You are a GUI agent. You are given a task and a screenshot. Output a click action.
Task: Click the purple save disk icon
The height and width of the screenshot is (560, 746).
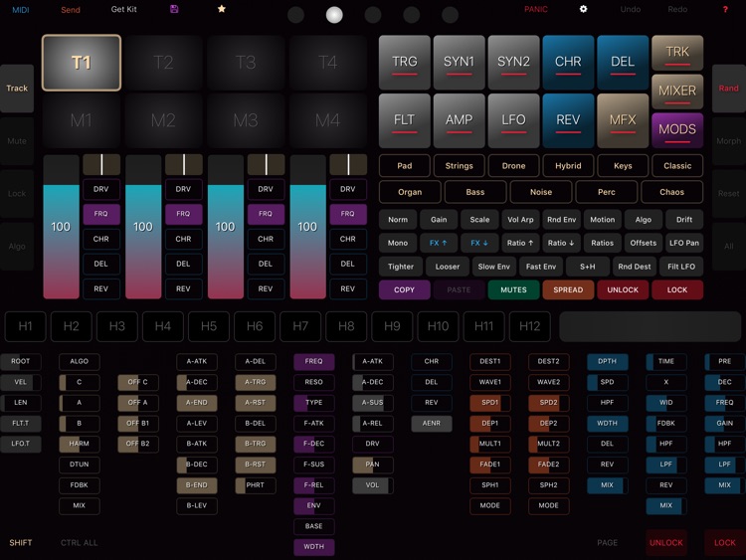coord(174,9)
